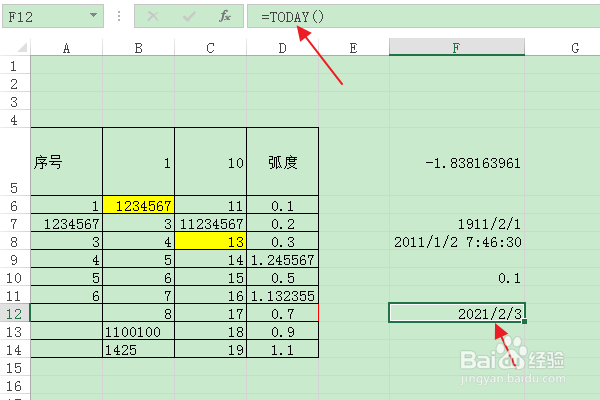Click the Select All corner triangle
600x400 pixels.
[22, 47]
